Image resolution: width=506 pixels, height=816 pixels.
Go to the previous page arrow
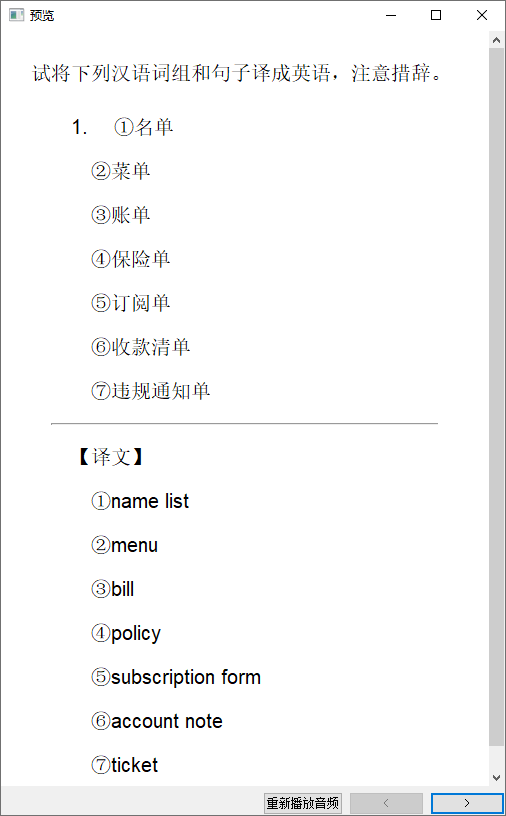tap(386, 803)
